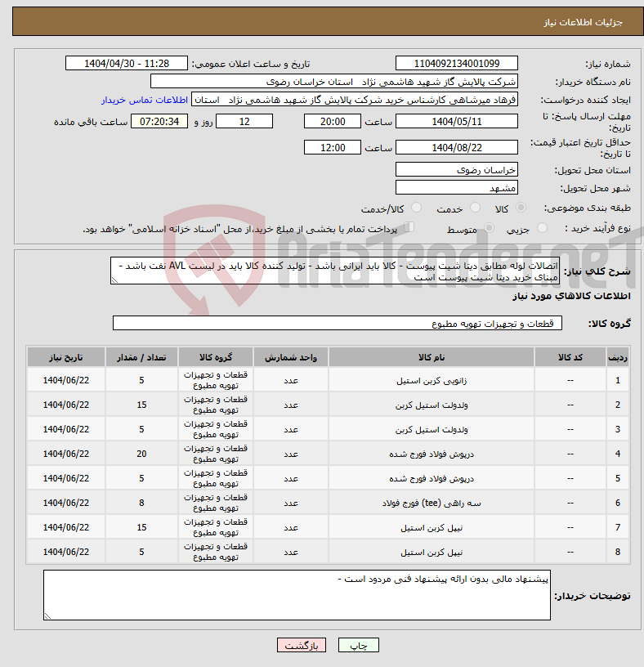Click the تاریخ نیاز column header
The image size is (644, 667).
(x=66, y=357)
